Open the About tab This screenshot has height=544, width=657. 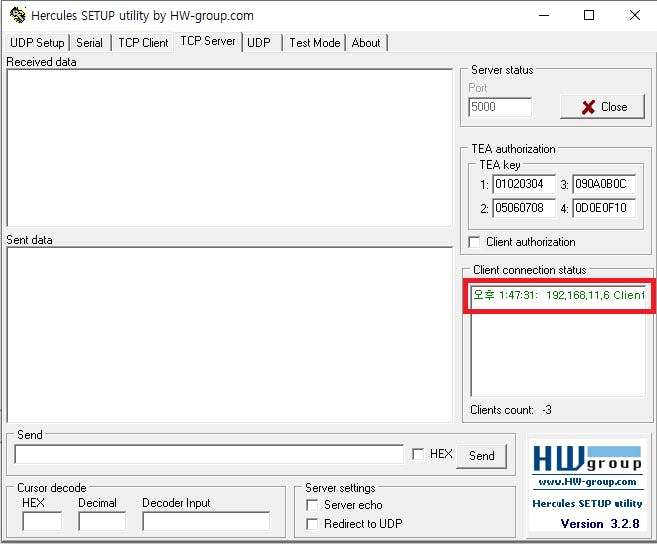point(366,43)
